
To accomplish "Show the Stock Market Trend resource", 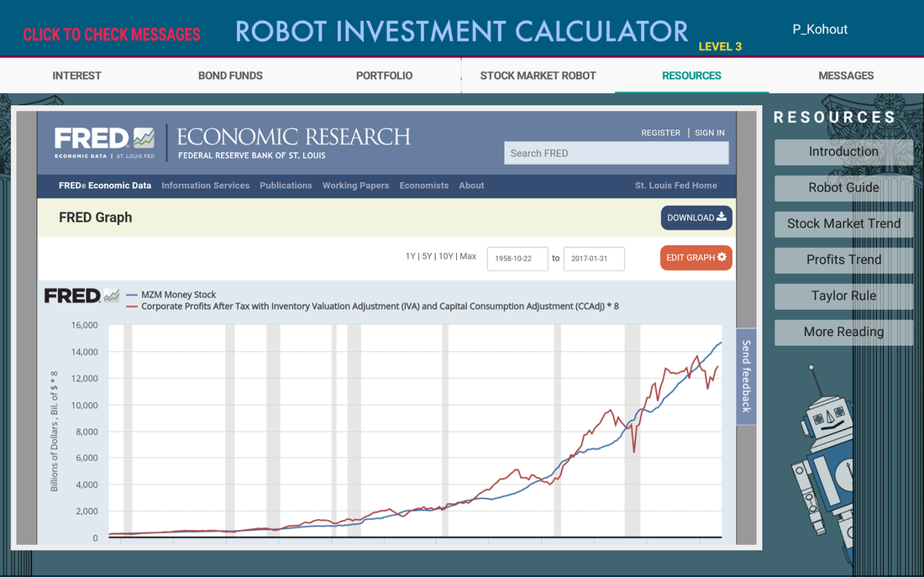I will (x=843, y=224).
